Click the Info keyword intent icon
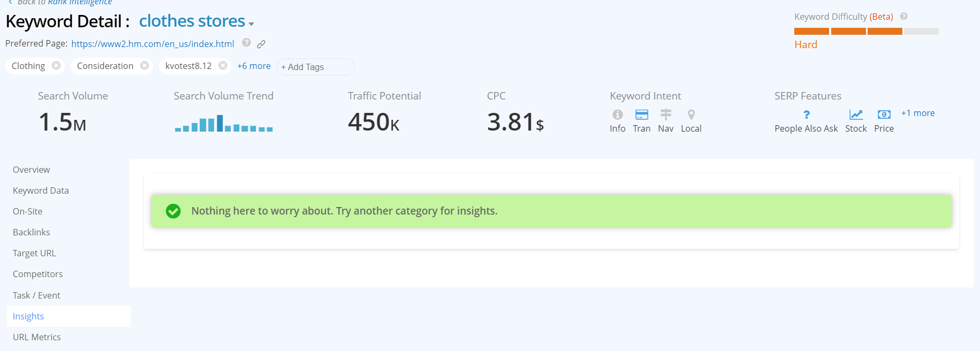 [618, 115]
